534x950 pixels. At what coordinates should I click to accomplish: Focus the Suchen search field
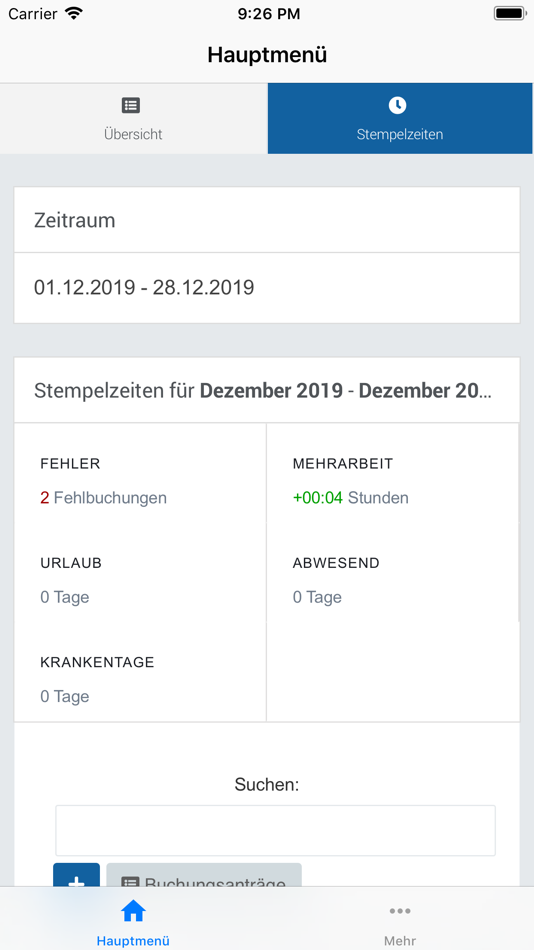275,830
